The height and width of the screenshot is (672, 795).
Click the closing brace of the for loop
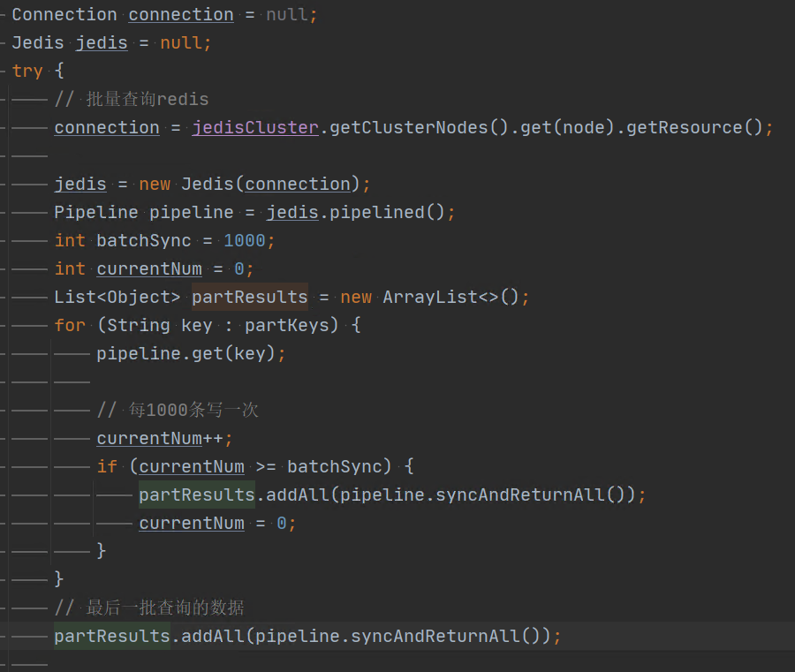[59, 578]
